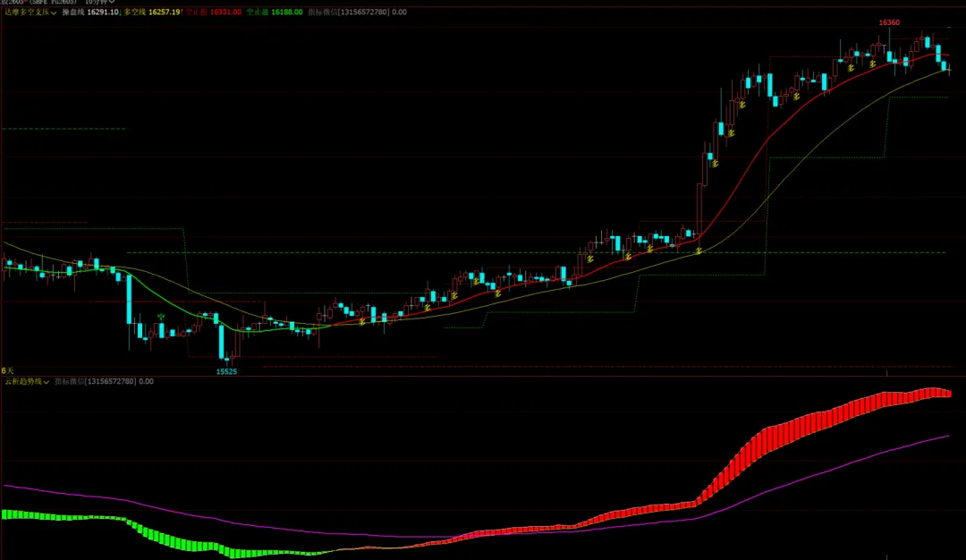The height and width of the screenshot is (560, 966).
Task: Click the 16360 high price label
Action: pos(889,22)
